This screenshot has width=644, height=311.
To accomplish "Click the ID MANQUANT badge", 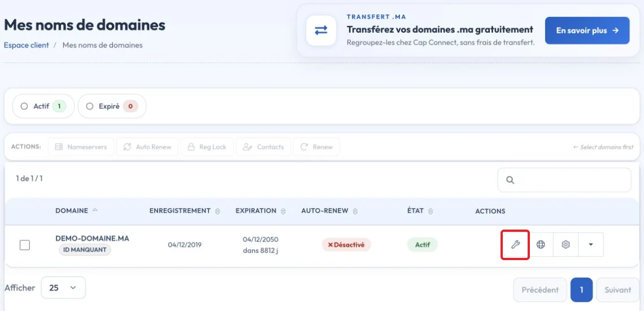I will pos(85,249).
